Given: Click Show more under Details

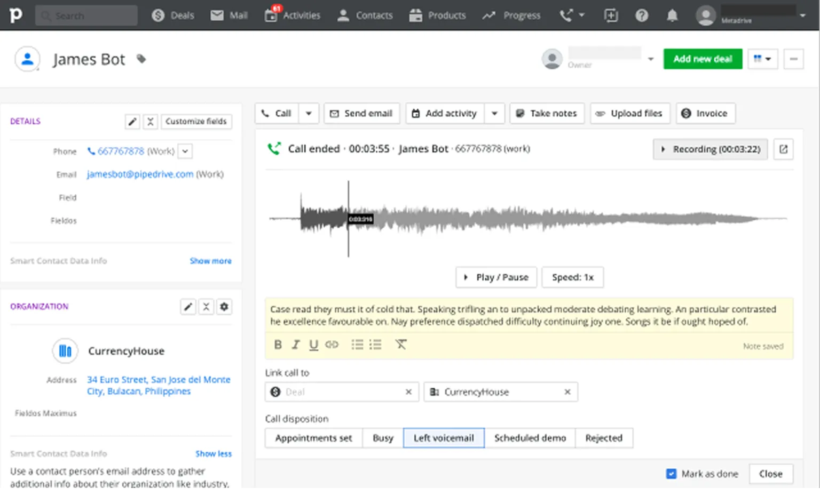Looking at the screenshot, I should tap(210, 261).
